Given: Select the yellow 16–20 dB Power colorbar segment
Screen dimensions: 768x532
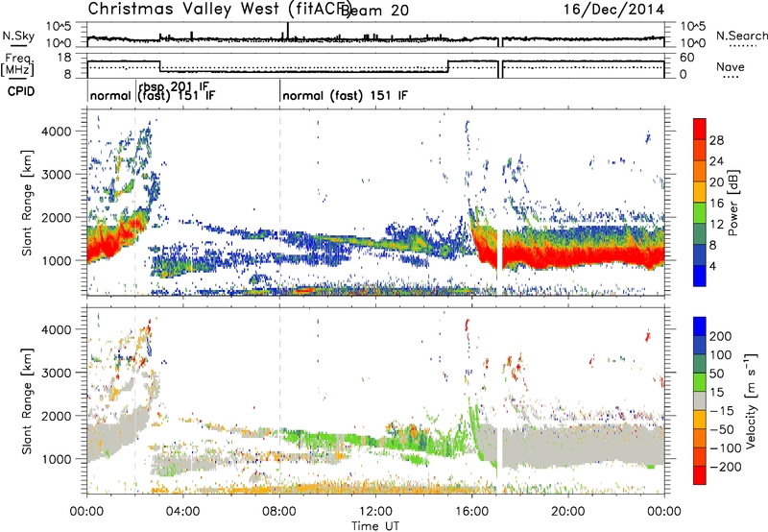Looking at the screenshot, I should [x=700, y=191].
